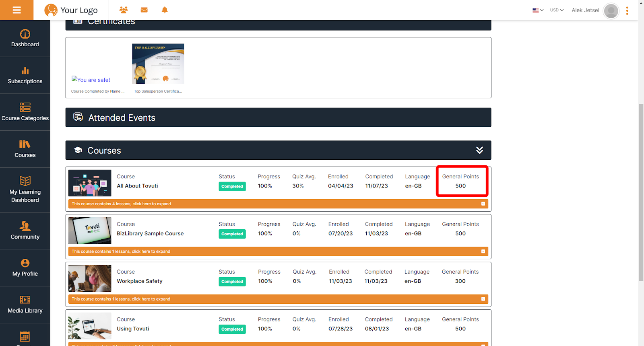Click Completed badge for Workplace Safety

click(232, 282)
